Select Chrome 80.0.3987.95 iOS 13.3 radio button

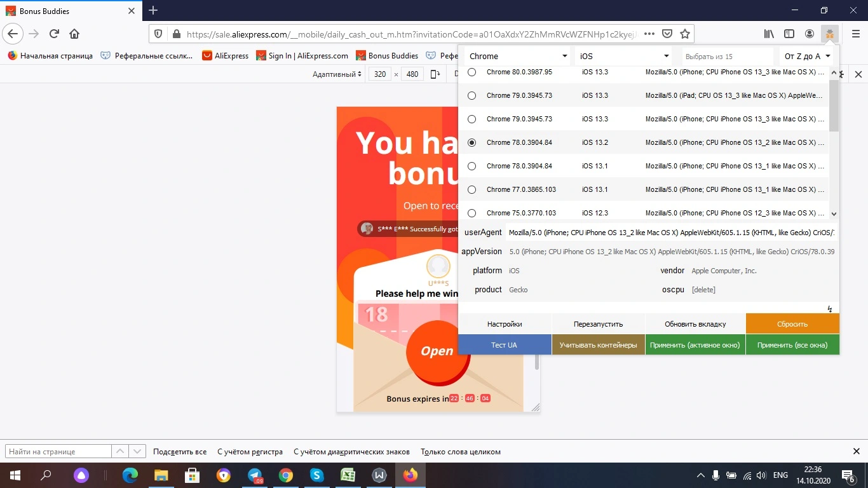coord(471,72)
